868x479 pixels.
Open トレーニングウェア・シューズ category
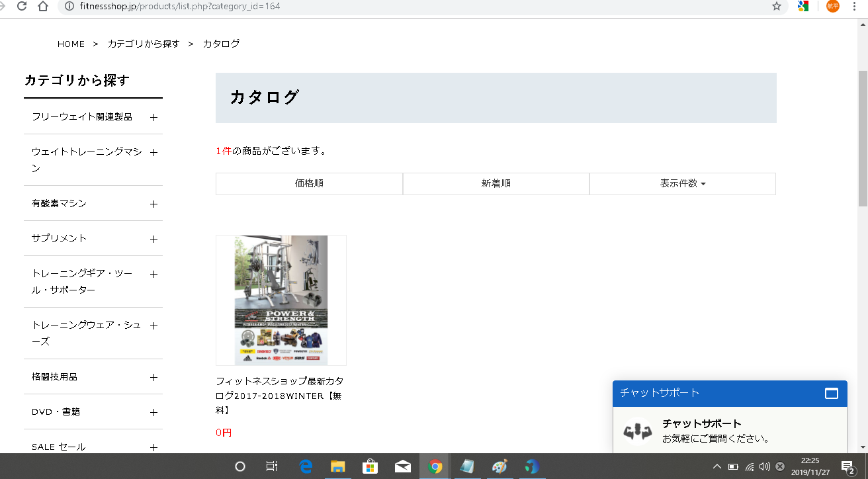(86, 333)
